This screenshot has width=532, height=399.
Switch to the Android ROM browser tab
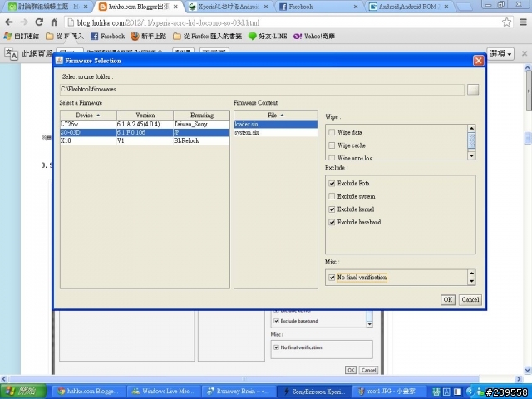408,7
